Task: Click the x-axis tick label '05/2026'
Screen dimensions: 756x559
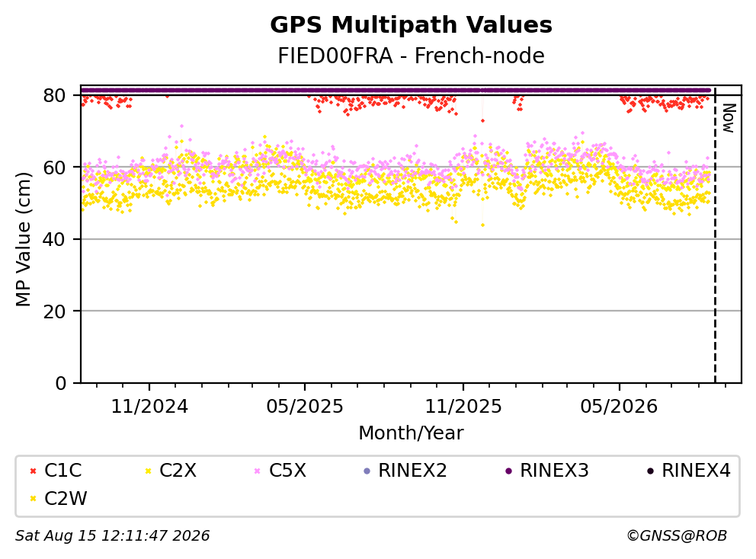Action: (x=619, y=407)
